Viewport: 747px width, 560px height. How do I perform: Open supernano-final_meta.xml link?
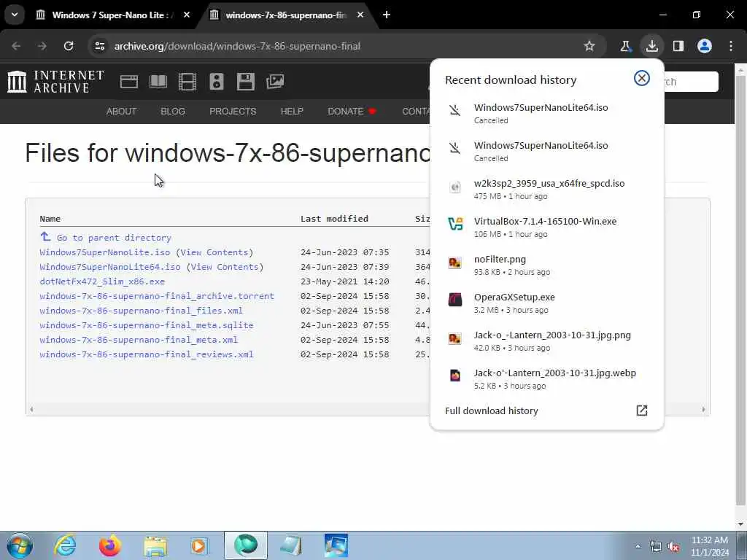tap(139, 340)
